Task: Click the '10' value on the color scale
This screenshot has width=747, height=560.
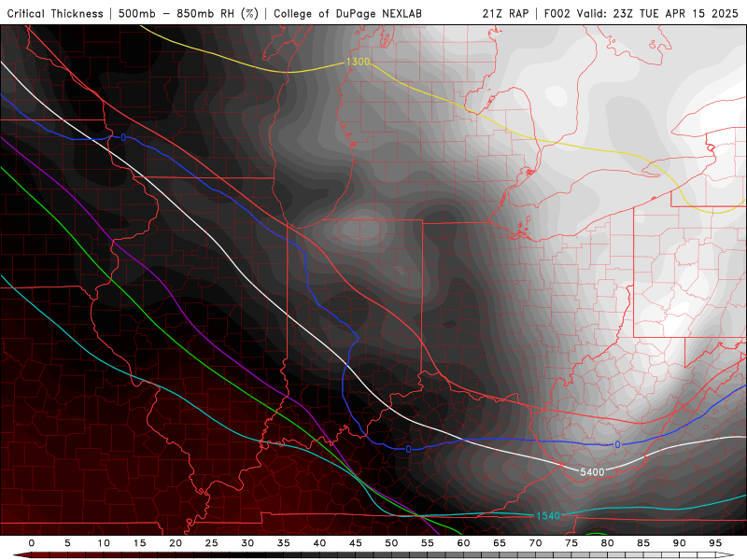Action: click(104, 543)
